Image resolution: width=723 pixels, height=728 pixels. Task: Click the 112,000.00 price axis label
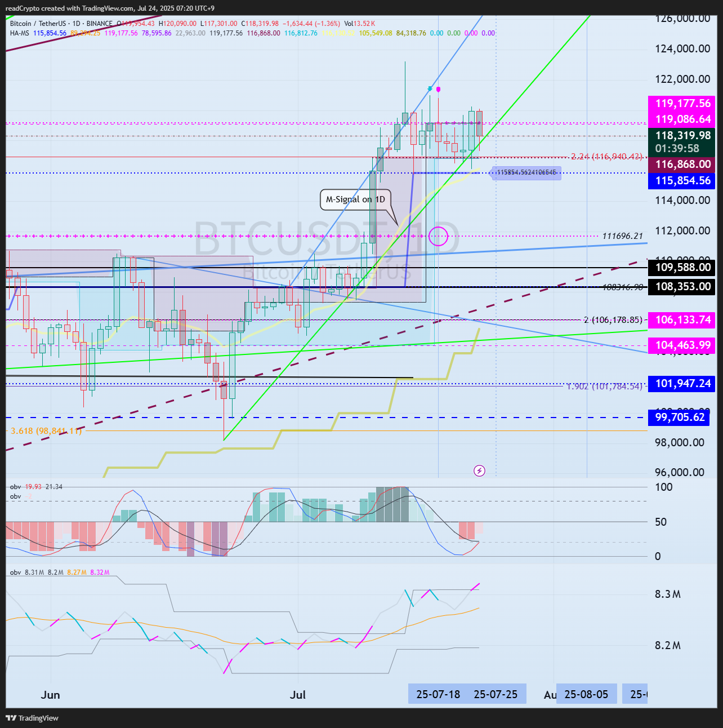pos(682,230)
